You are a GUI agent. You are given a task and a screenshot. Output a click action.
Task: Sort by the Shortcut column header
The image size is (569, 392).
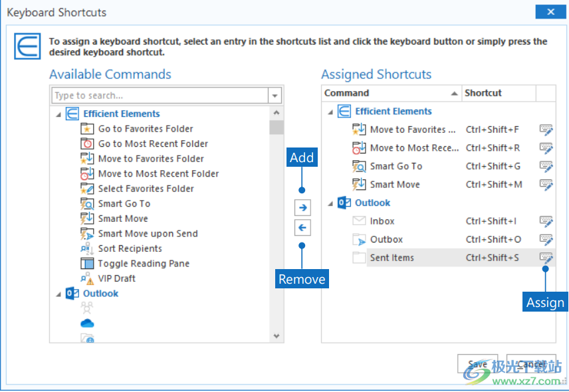pyautogui.click(x=499, y=93)
